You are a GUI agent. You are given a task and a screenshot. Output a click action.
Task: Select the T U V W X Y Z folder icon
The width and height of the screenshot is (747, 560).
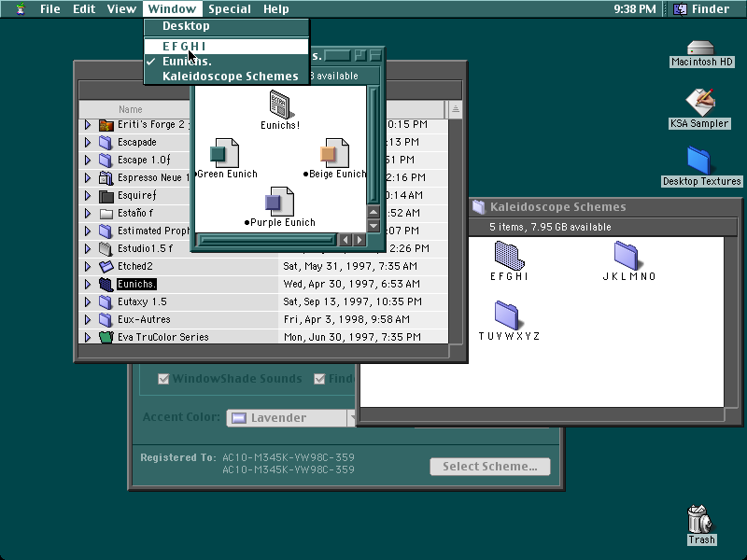click(507, 315)
